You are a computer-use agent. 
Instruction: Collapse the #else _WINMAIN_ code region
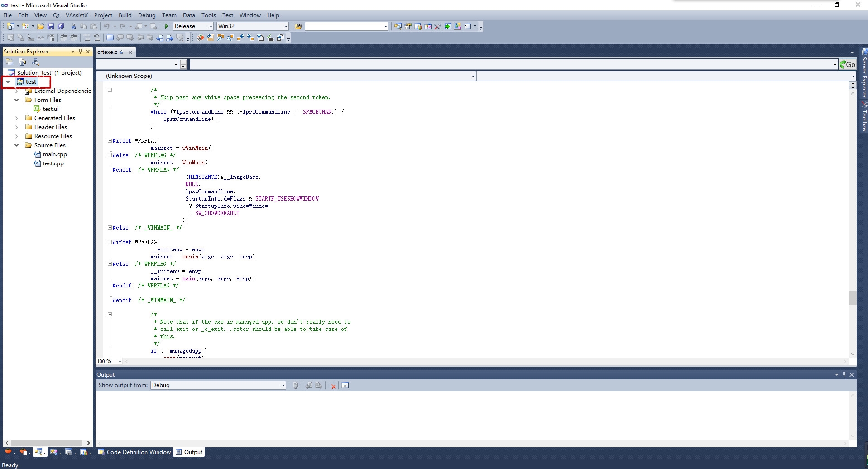point(110,227)
